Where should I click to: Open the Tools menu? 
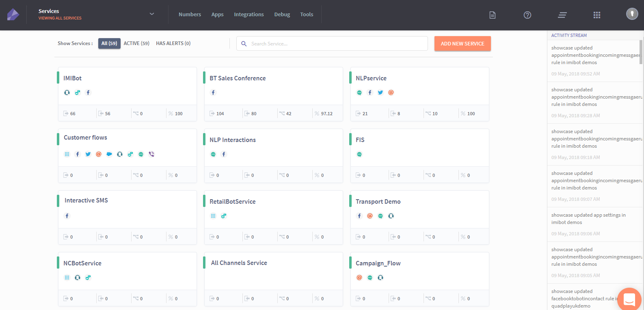tap(307, 14)
